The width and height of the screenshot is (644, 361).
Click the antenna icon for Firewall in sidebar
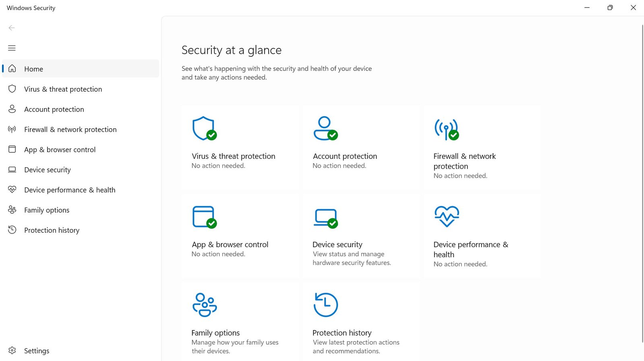[x=12, y=129]
